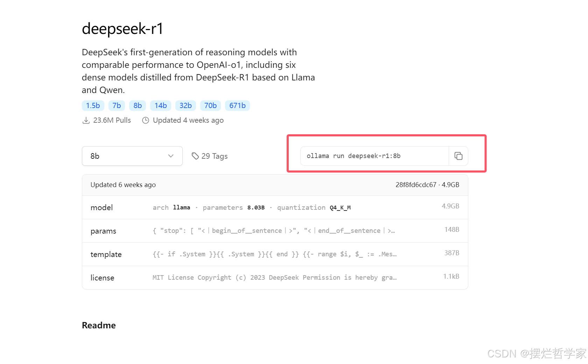The height and width of the screenshot is (364, 588).
Task: View the license file row
Action: [275, 278]
